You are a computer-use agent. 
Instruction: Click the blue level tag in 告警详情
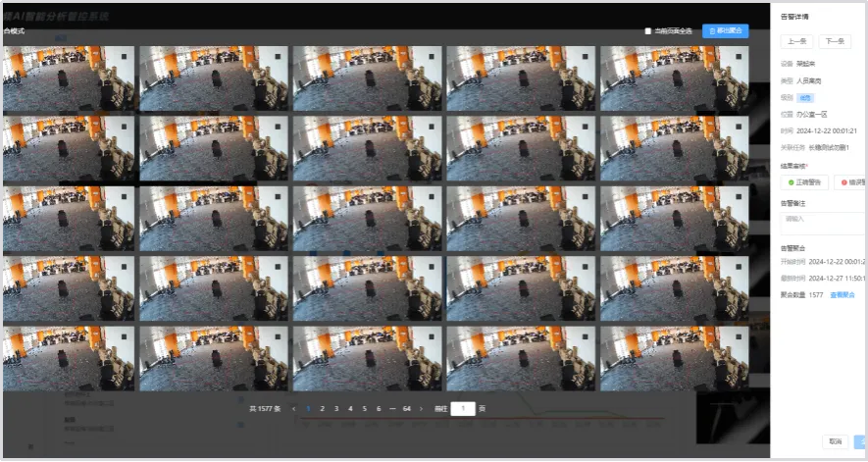tap(805, 98)
